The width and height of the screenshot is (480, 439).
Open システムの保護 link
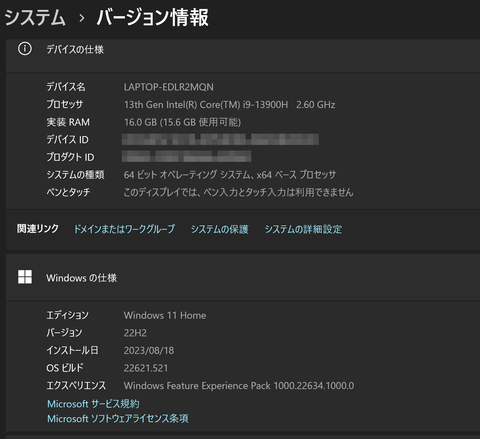click(x=219, y=229)
